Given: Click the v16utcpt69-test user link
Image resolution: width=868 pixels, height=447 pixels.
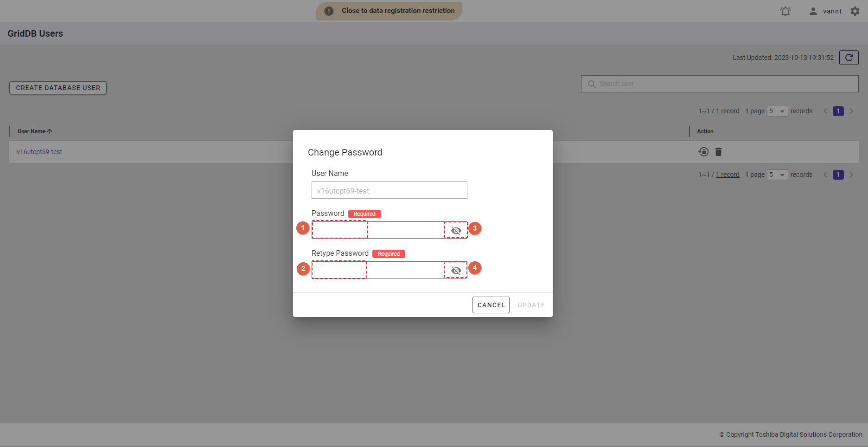Looking at the screenshot, I should [x=39, y=152].
